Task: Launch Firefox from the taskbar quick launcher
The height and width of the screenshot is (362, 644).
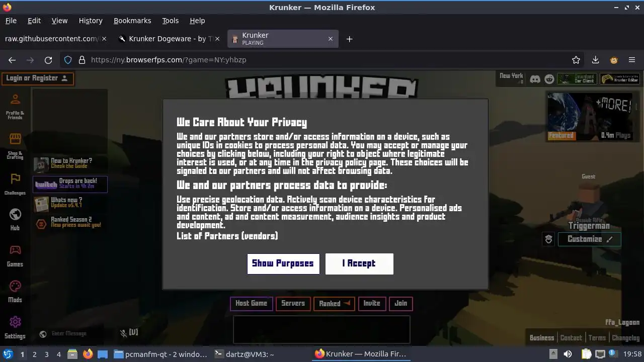Action: coord(88,354)
